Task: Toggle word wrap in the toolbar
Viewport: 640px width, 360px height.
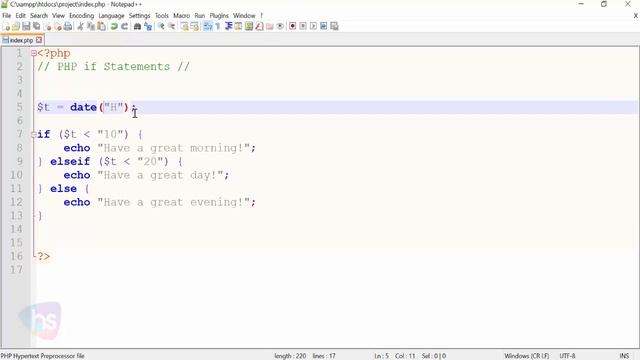Action: (208, 27)
